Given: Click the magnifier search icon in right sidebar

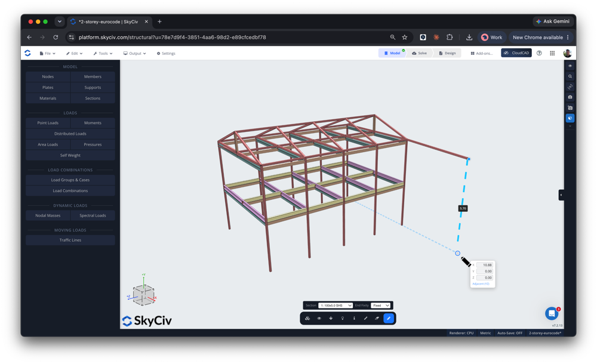Looking at the screenshot, I should (570, 76).
